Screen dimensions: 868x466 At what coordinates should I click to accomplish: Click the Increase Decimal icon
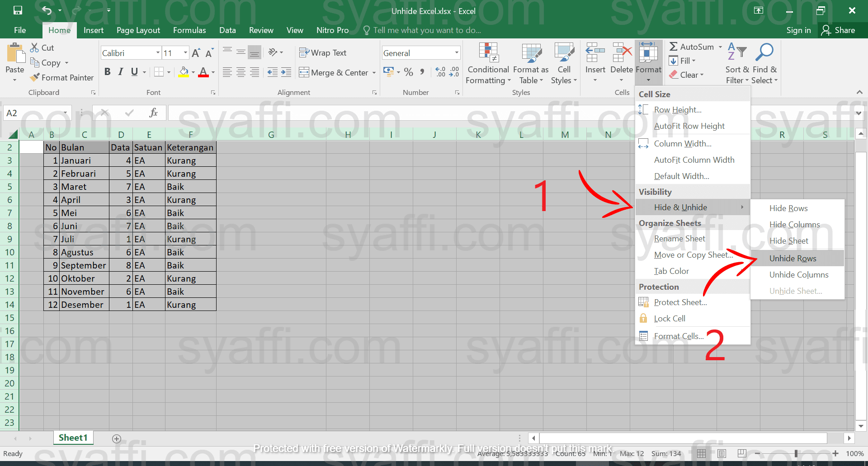pos(440,72)
